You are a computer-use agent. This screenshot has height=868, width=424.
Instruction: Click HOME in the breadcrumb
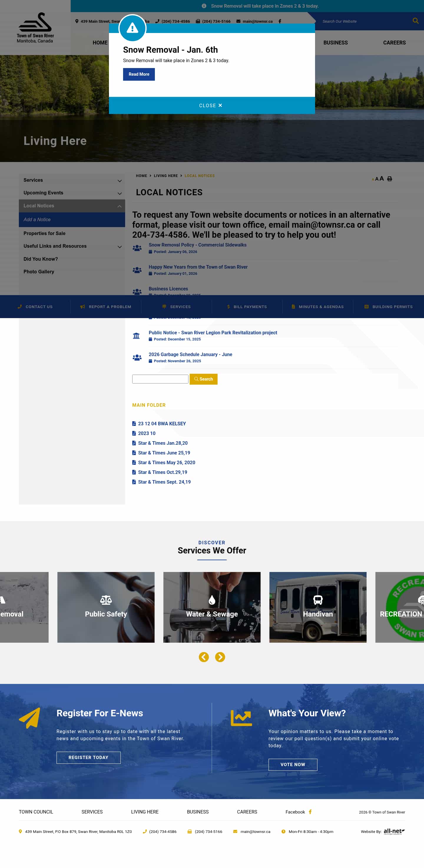141,176
